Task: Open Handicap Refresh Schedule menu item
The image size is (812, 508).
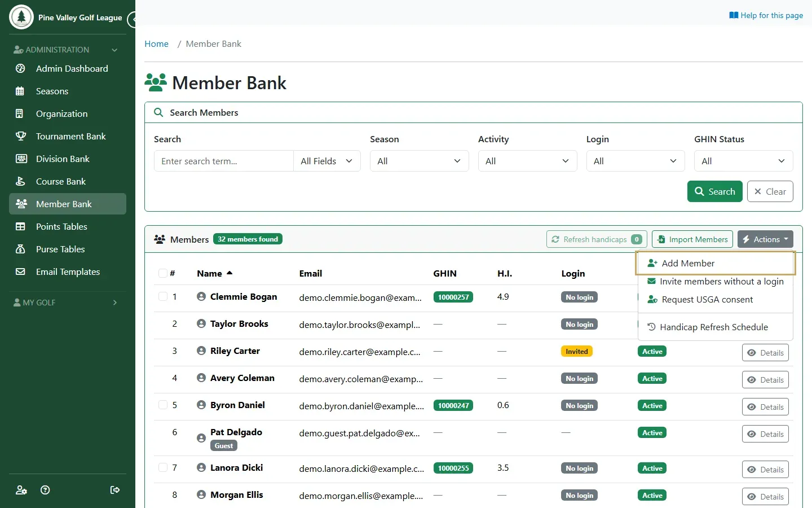Action: click(715, 327)
